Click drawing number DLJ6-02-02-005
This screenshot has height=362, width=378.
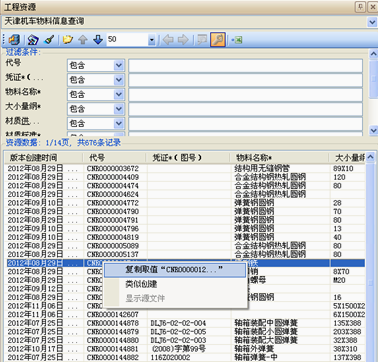(178, 332)
